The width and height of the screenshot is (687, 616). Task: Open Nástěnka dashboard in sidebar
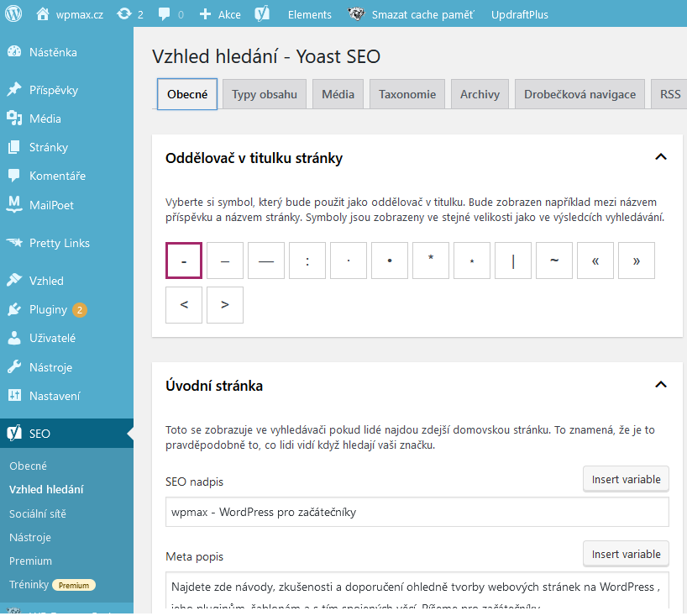[x=52, y=52]
